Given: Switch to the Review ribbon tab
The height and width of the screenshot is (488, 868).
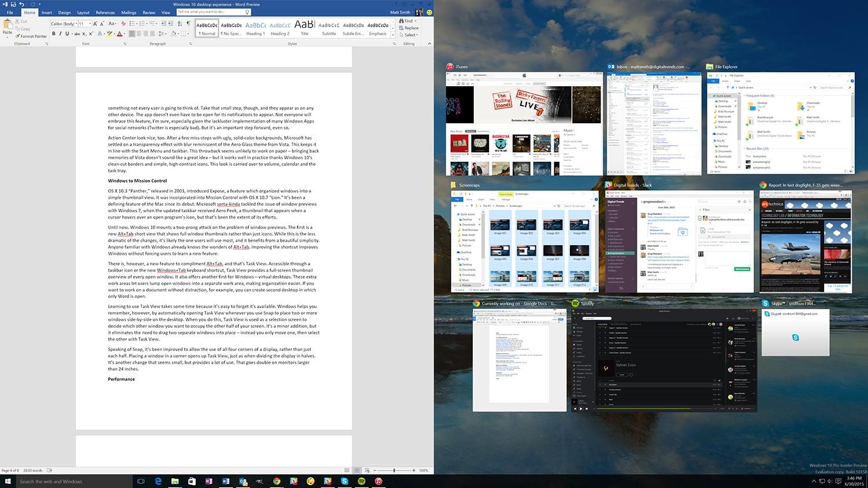Looking at the screenshot, I should click(149, 13).
